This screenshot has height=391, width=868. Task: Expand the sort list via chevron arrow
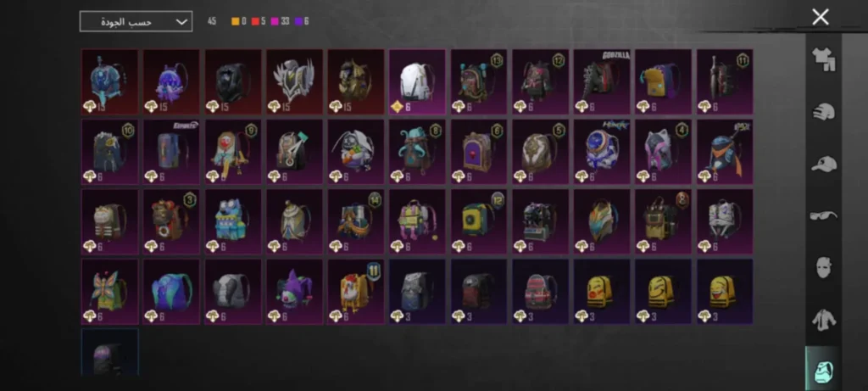pos(181,22)
